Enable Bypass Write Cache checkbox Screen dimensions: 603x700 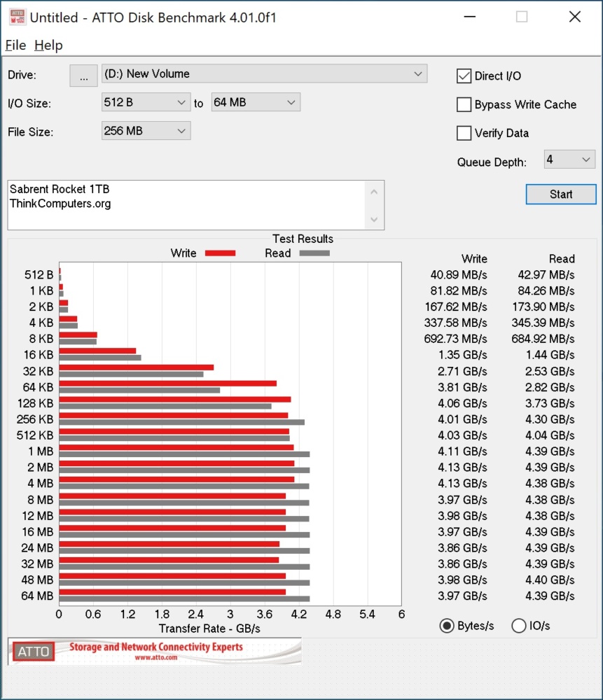coord(464,104)
